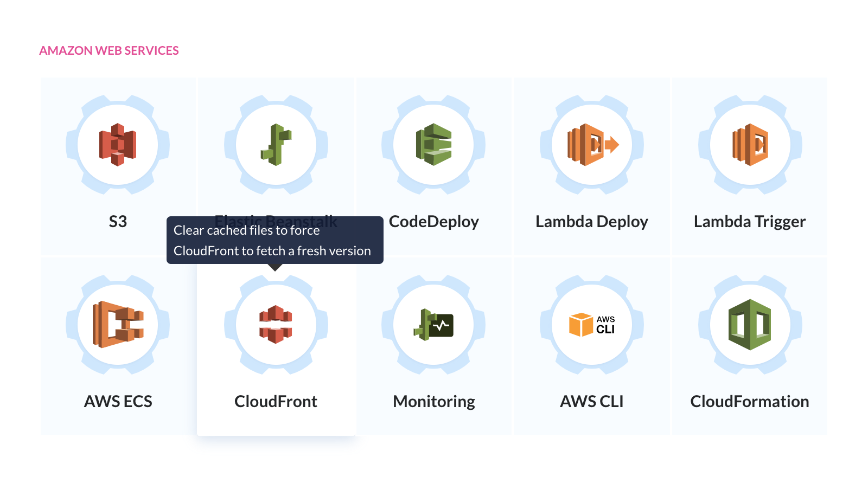
Task: Click the Lambda Trigger label
Action: point(750,222)
